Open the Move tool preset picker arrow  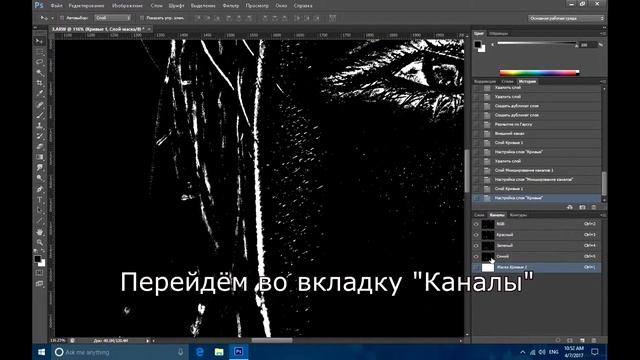tap(52, 18)
